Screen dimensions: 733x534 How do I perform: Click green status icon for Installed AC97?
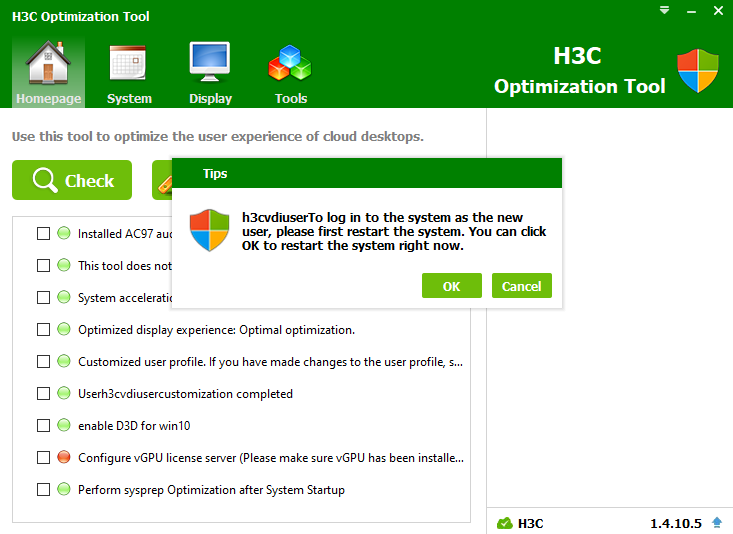[x=64, y=233]
